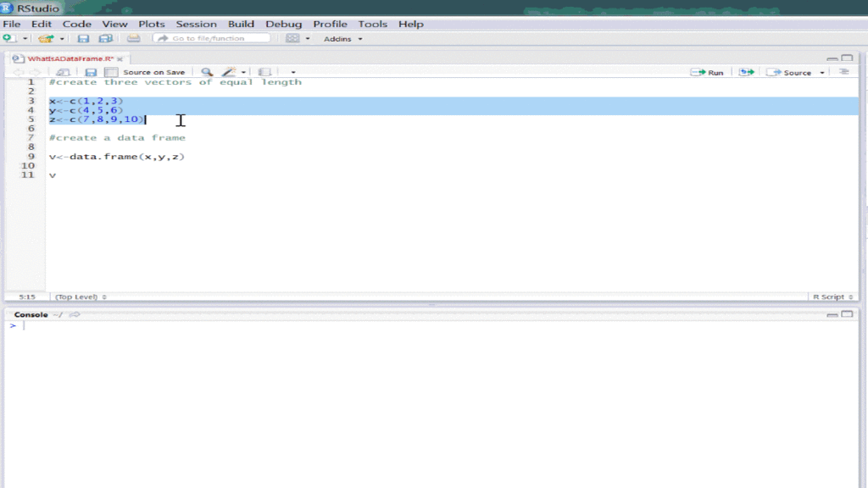
Task: Minimize the Console pane
Action: (832, 314)
